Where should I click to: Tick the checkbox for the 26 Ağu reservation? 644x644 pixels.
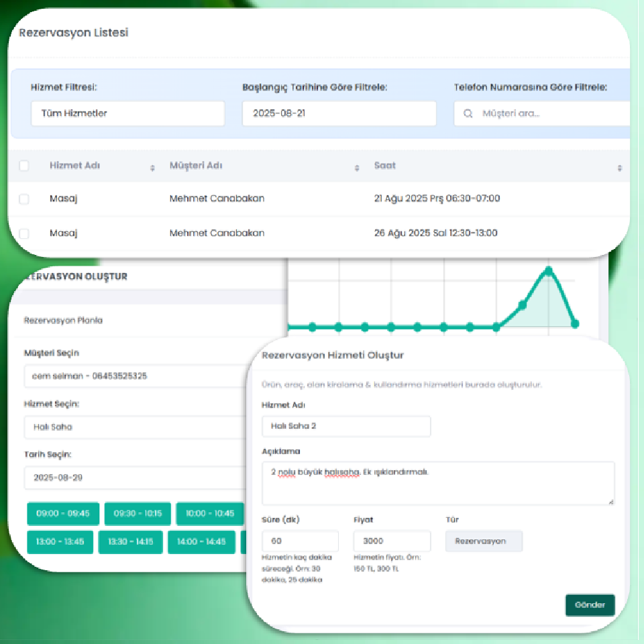(x=24, y=234)
